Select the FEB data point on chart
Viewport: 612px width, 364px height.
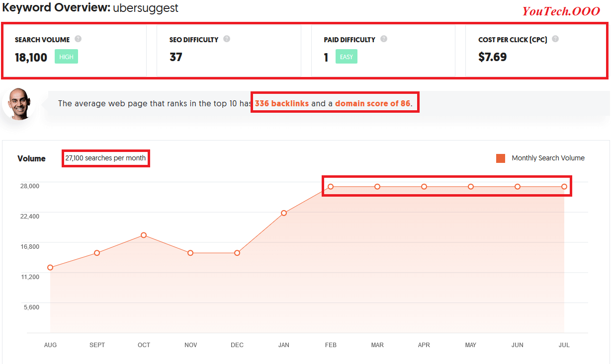pyautogui.click(x=331, y=187)
